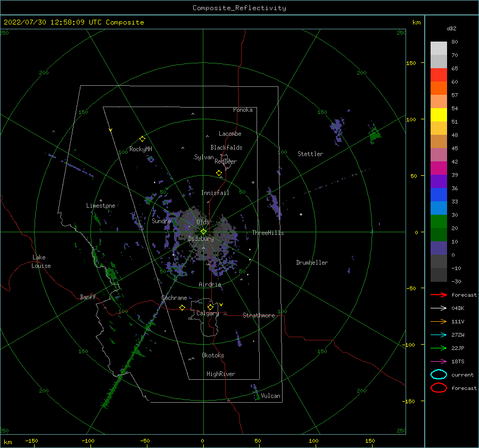
Task: Click the cyan 27ZW arrow in legend
Action: point(439,335)
